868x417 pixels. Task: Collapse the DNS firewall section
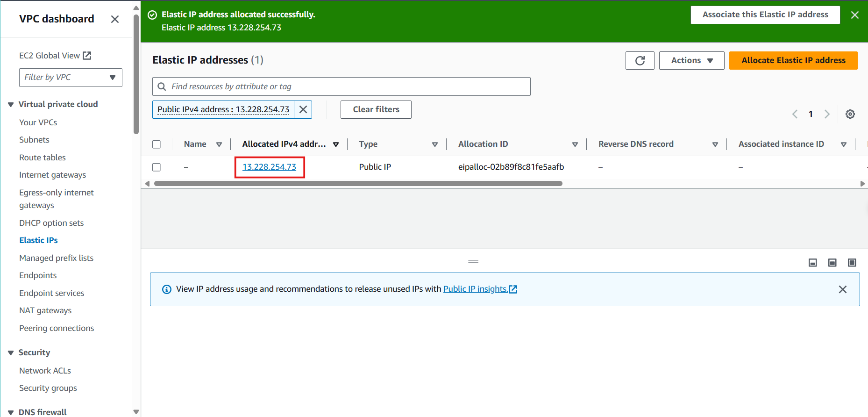(11, 412)
